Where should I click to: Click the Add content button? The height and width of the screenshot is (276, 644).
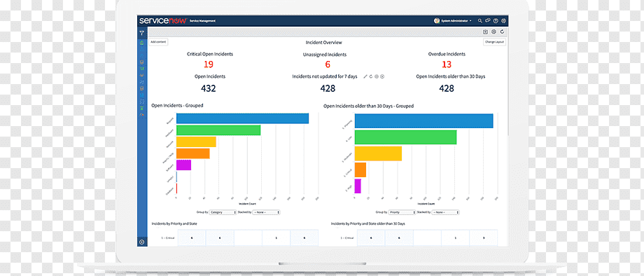click(158, 42)
